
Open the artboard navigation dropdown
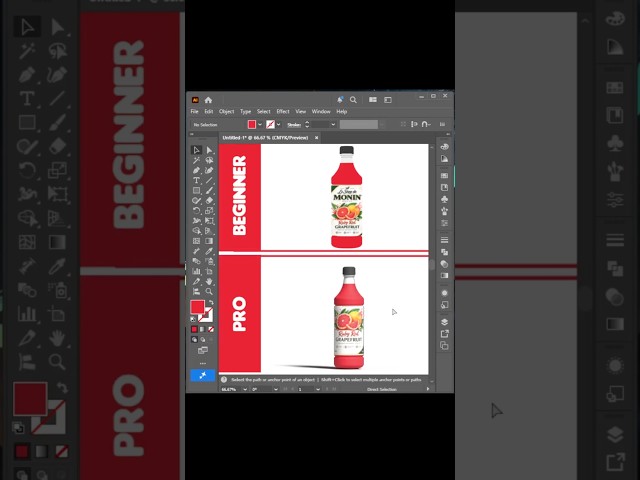click(x=318, y=389)
